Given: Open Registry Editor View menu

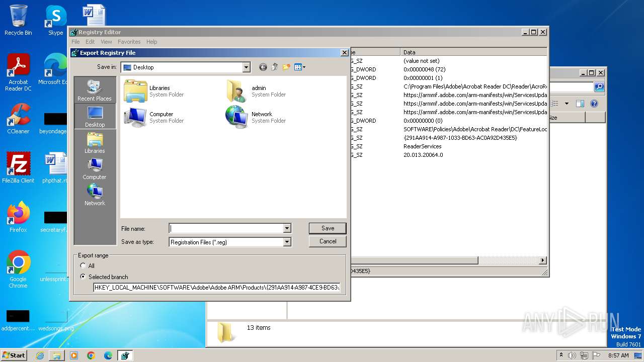Looking at the screenshot, I should tap(106, 42).
